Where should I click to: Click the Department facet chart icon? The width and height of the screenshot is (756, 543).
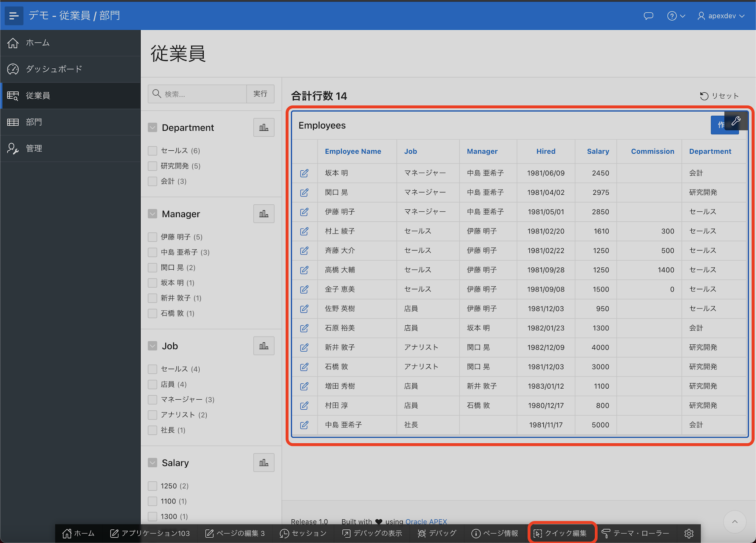click(264, 127)
